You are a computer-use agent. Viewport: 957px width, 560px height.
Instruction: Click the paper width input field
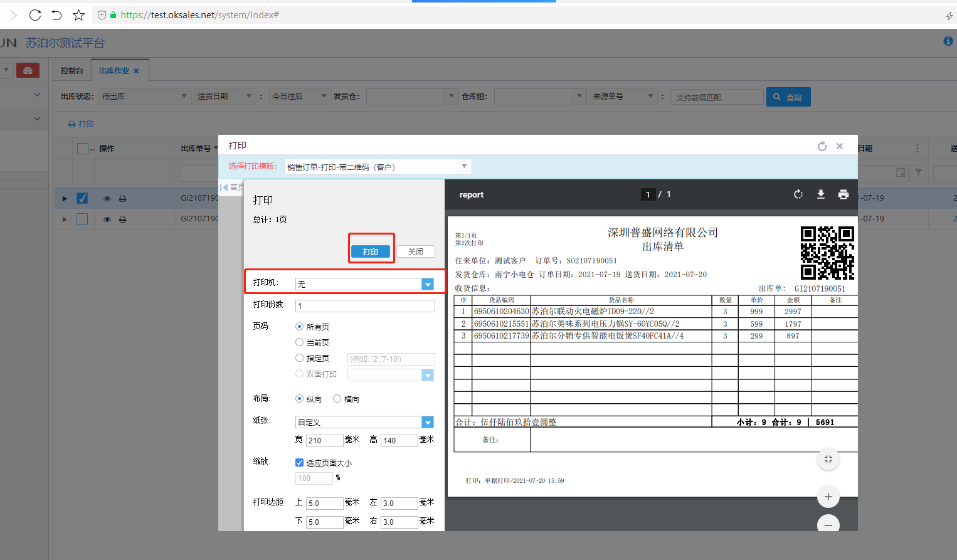[324, 440]
